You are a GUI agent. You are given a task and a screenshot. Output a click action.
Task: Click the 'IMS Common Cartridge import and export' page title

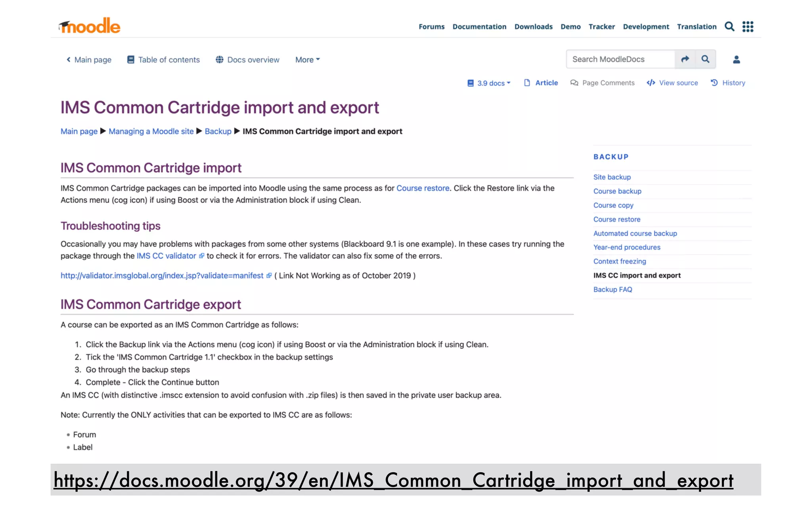220,108
